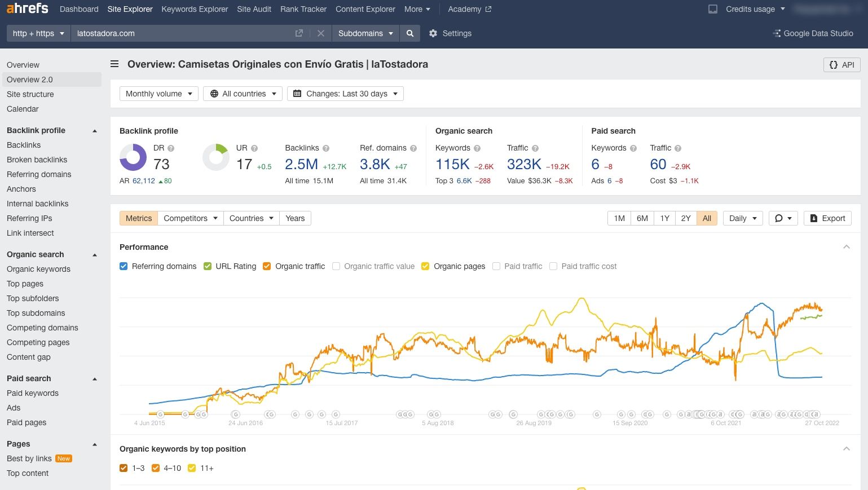The width and height of the screenshot is (868, 490).
Task: Open Google Data Studio connector
Action: pos(813,33)
